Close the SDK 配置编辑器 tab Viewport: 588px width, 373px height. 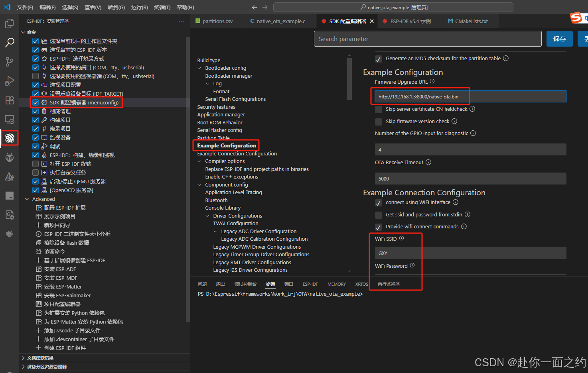pyautogui.click(x=372, y=21)
